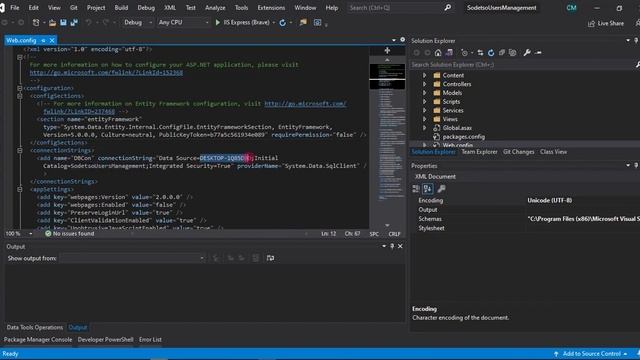Open the File menu
Viewport: 640px width, 360px height.
click(x=14, y=7)
